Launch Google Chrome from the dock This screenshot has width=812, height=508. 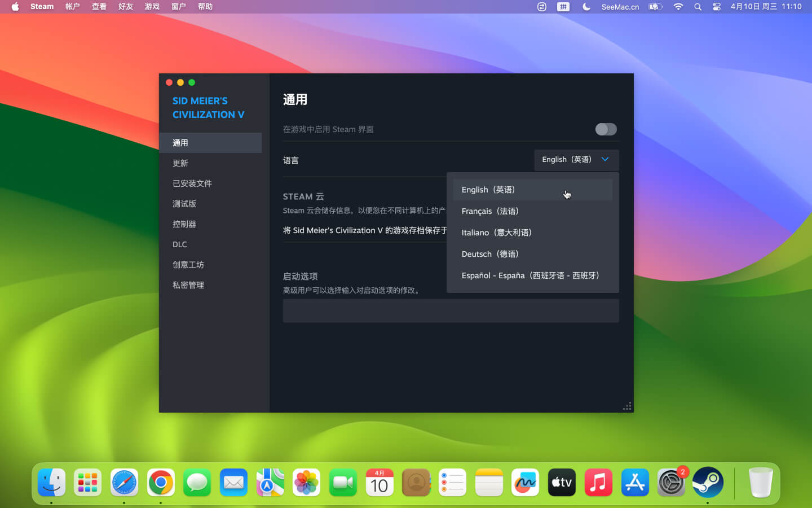(x=161, y=483)
